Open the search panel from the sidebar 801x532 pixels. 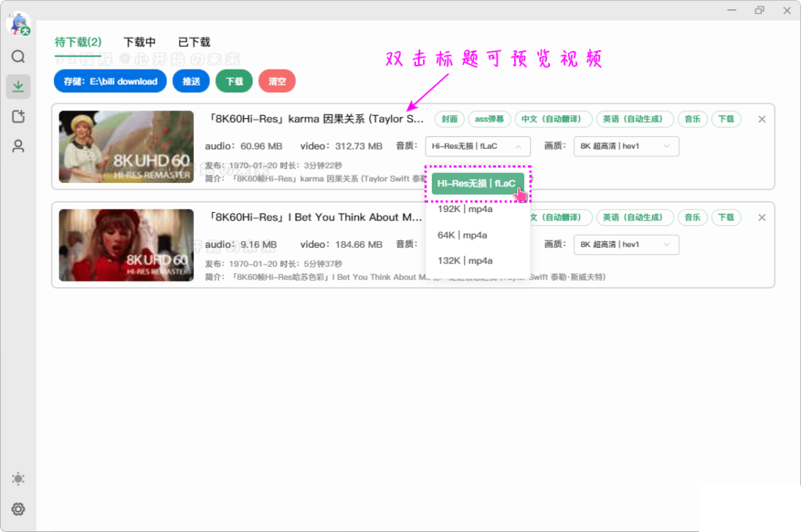[18, 56]
